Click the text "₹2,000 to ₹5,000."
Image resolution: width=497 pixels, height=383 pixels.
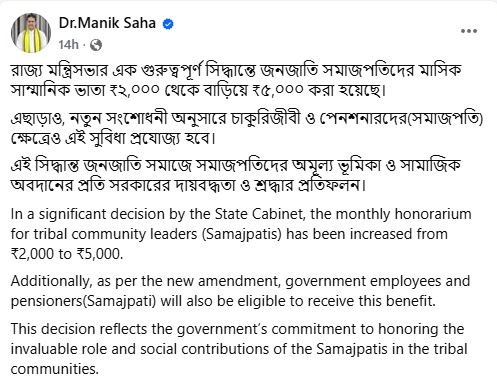click(67, 254)
